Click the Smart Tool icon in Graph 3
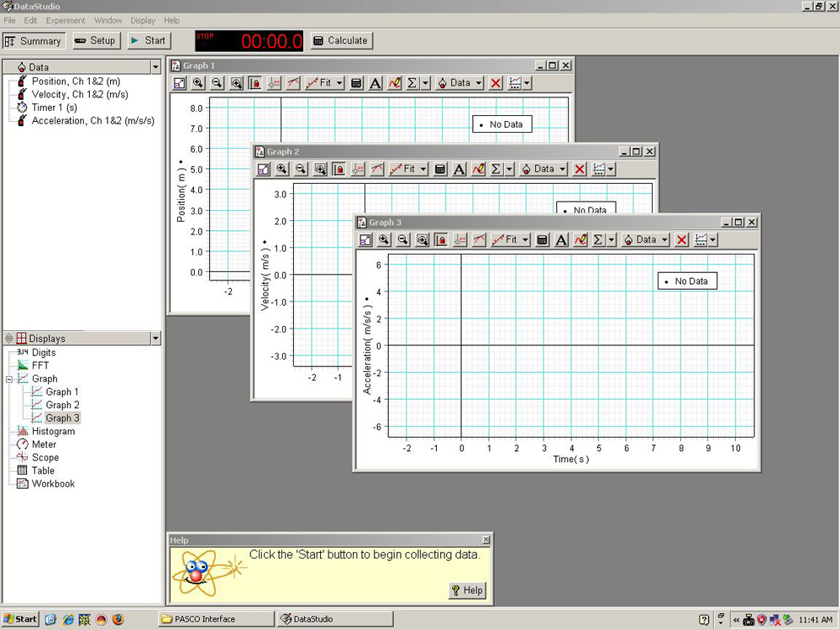 tap(460, 240)
